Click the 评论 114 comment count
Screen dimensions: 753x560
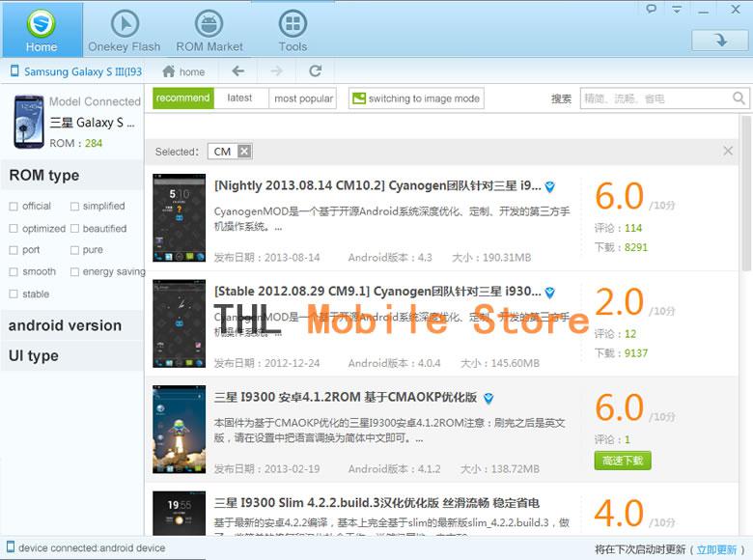tap(618, 228)
